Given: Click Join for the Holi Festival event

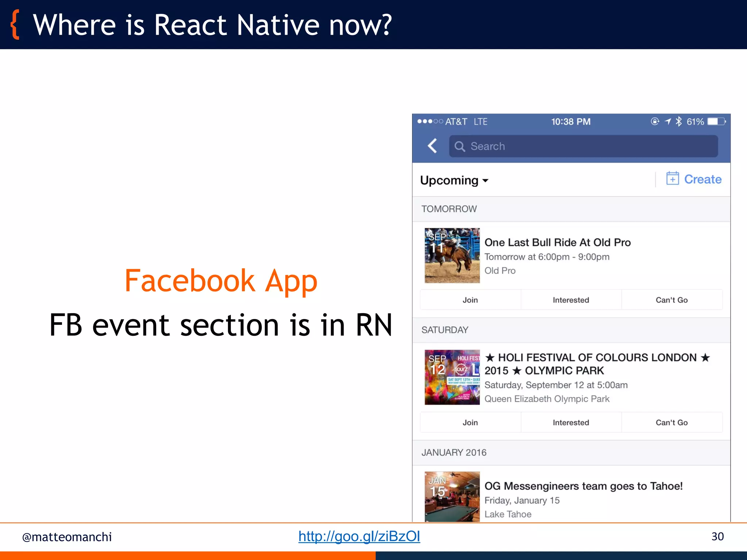Looking at the screenshot, I should click(x=470, y=423).
